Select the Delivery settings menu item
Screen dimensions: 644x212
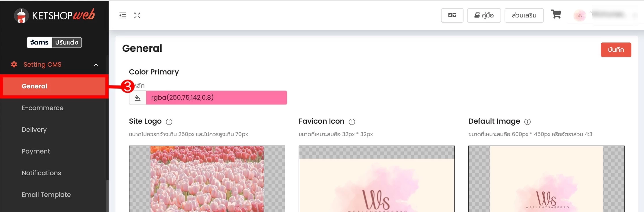coord(34,129)
